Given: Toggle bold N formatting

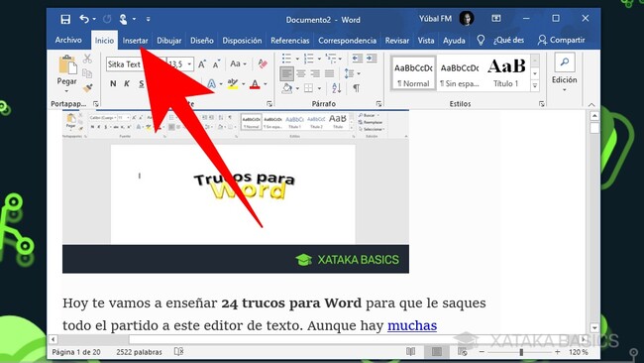Looking at the screenshot, I should pyautogui.click(x=113, y=84).
